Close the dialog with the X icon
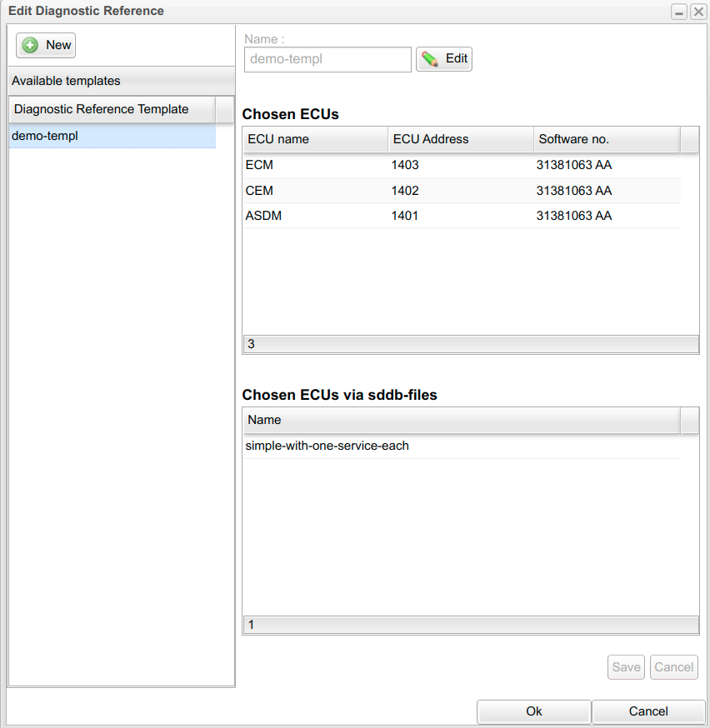 697,12
